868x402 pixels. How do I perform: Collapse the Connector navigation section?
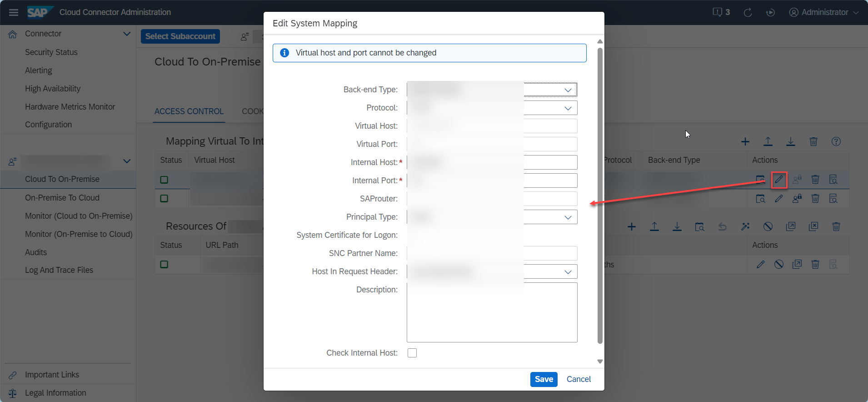pos(127,34)
